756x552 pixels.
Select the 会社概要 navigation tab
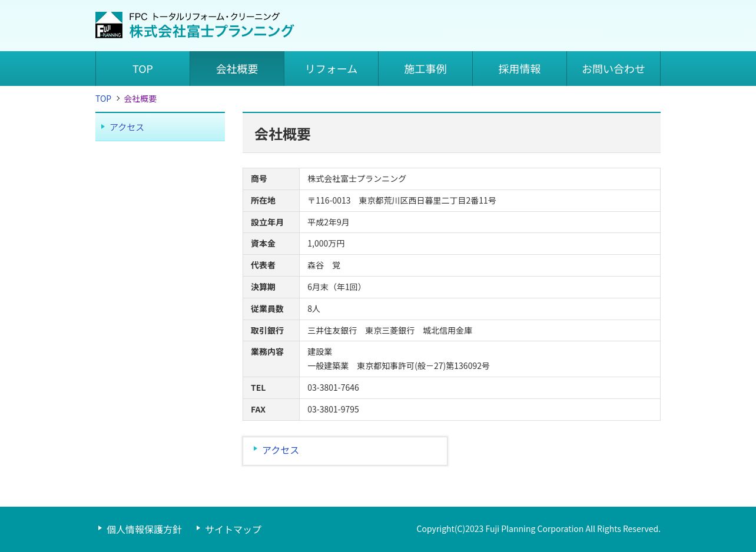click(x=237, y=69)
